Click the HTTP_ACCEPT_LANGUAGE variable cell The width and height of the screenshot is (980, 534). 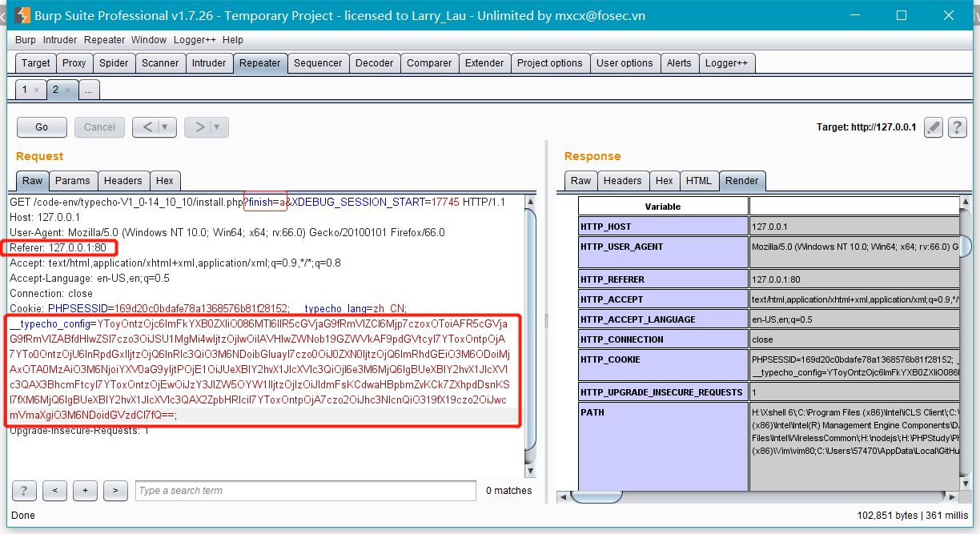(663, 319)
